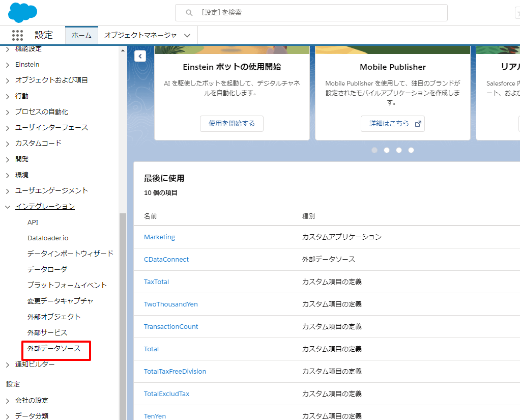This screenshot has width=520, height=420.
Task: Open the Marketing custom application link
Action: coord(159,237)
